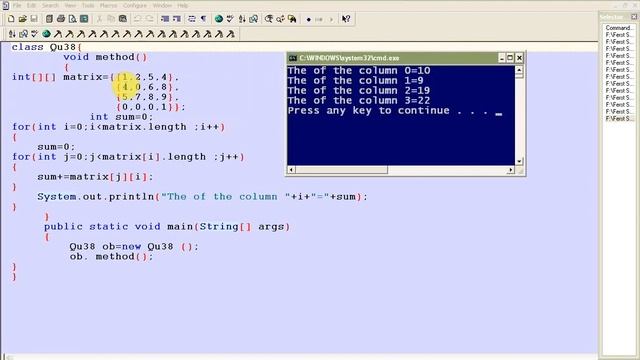Image resolution: width=640 pixels, height=360 pixels.
Task: Click the Open file folder icon
Action: coord(22,19)
